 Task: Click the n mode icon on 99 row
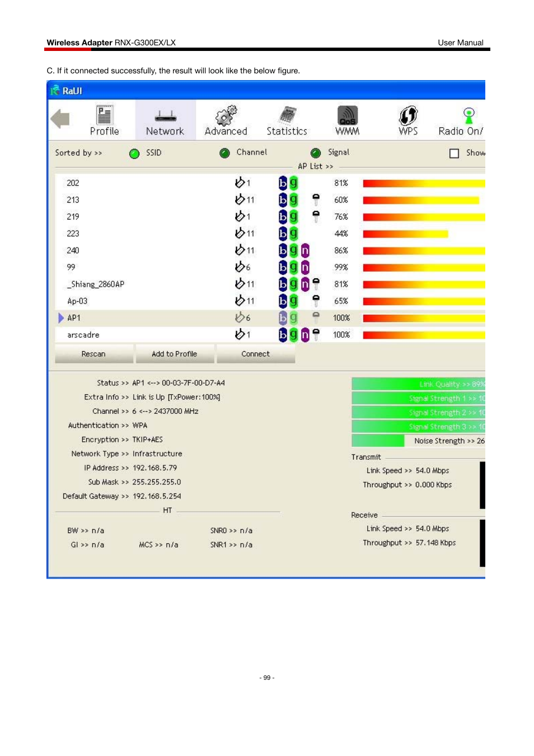click(305, 267)
